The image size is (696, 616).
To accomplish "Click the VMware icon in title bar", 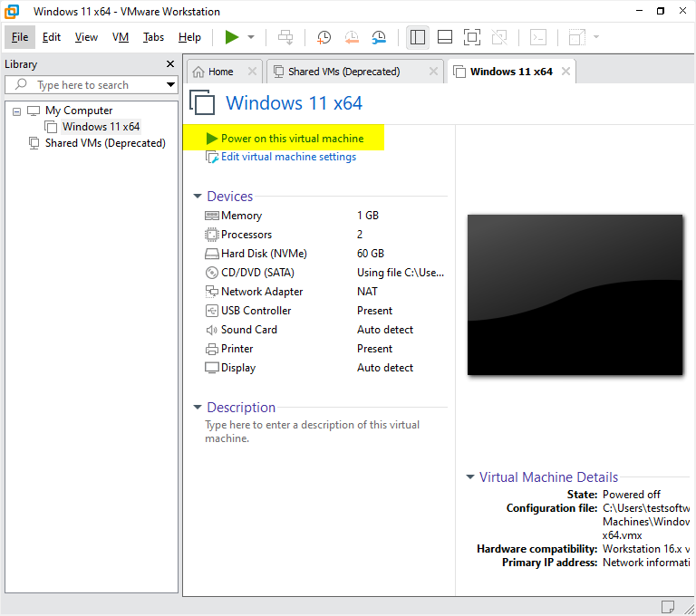I will [x=12, y=12].
